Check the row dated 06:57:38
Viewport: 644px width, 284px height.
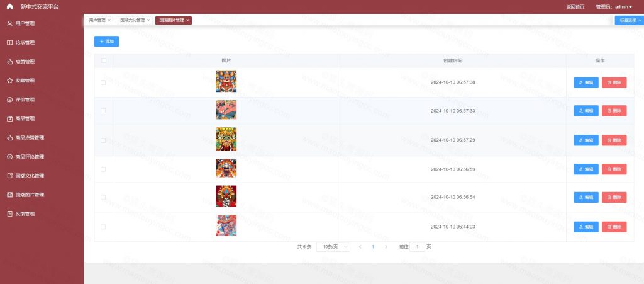103,82
